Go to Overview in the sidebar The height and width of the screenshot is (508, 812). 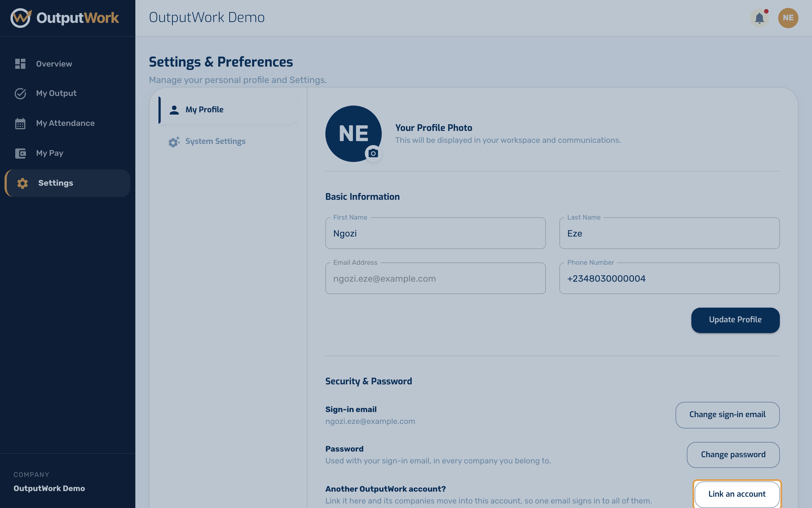[67, 64]
